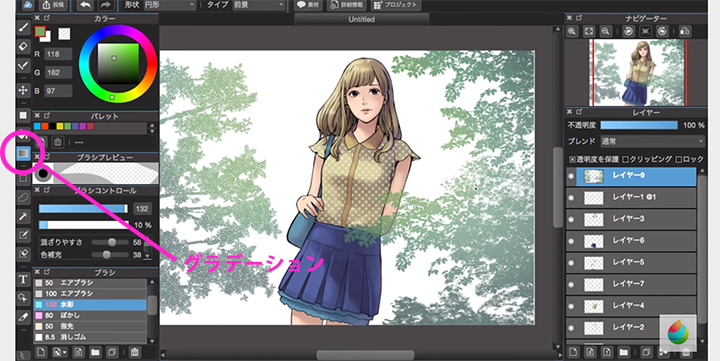This screenshot has width=720, height=361.
Task: Hide レイヤー1 visibility dot
Action: tap(571, 197)
